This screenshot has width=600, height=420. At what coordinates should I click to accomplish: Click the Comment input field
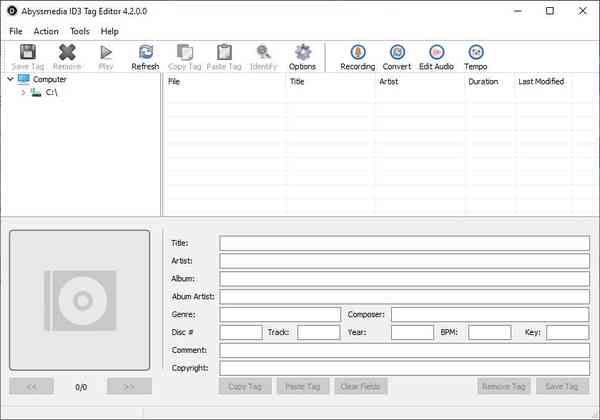pos(404,350)
